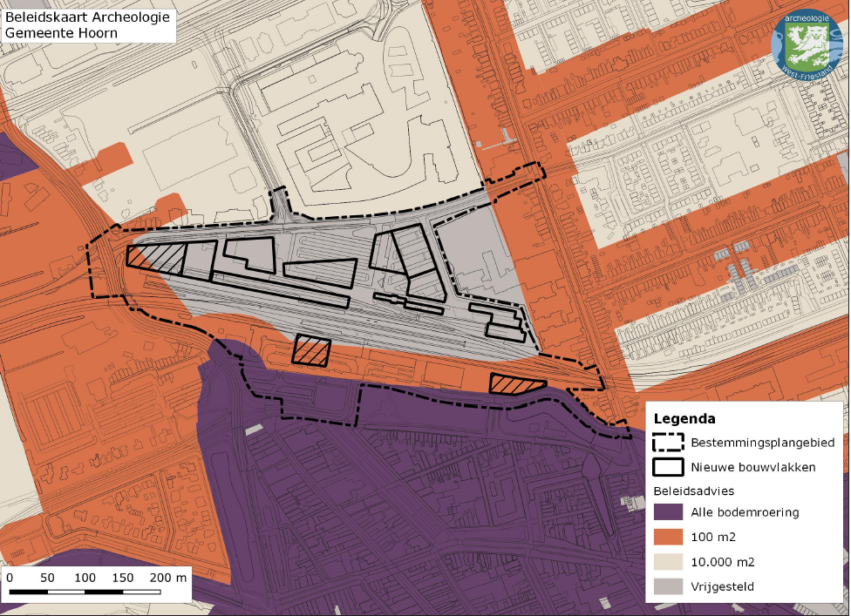Click the Vrijgesteld legend label text
The image size is (851, 616).
(722, 586)
